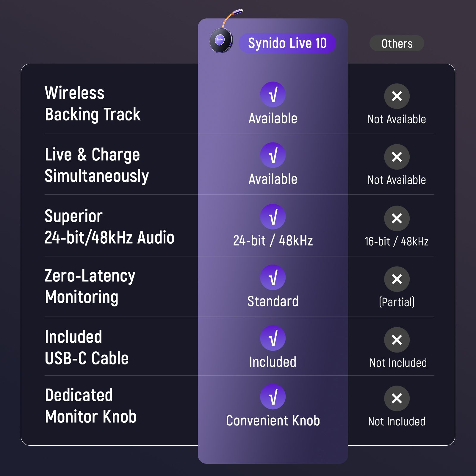Screen dimensions: 476x476
Task: Click the checkmark for Wireless Backing Track
Action: coord(273,95)
